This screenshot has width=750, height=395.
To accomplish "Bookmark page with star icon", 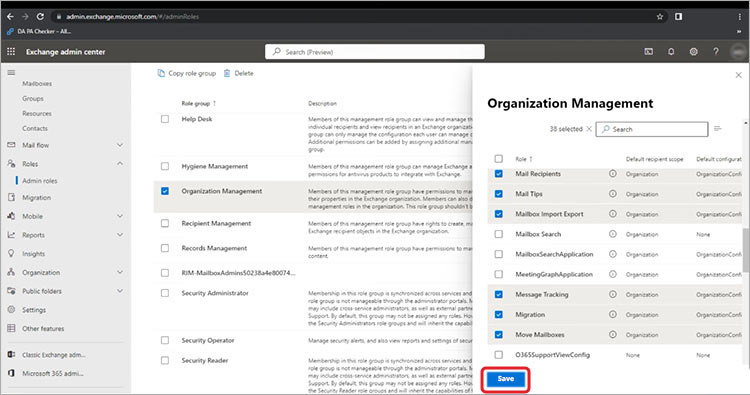I will tap(660, 17).
